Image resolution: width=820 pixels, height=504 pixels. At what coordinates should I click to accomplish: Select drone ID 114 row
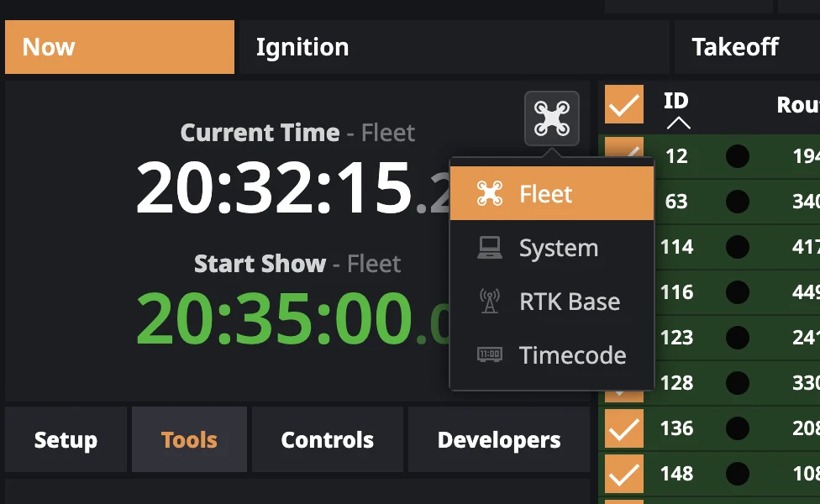(x=676, y=247)
